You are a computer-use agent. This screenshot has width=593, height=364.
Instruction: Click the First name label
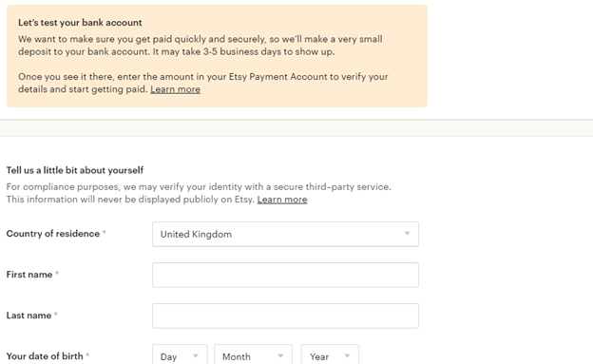click(x=29, y=275)
